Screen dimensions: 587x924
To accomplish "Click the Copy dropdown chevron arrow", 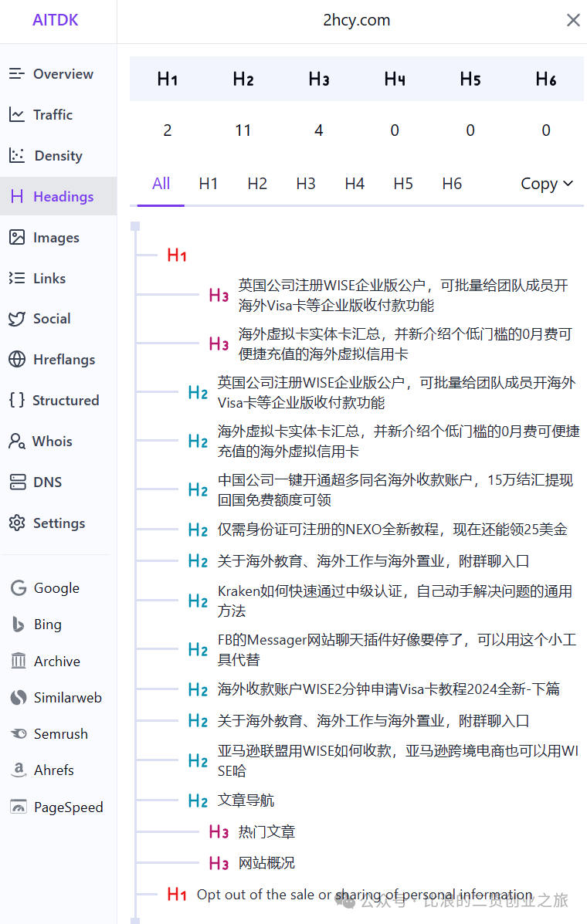I will (568, 184).
